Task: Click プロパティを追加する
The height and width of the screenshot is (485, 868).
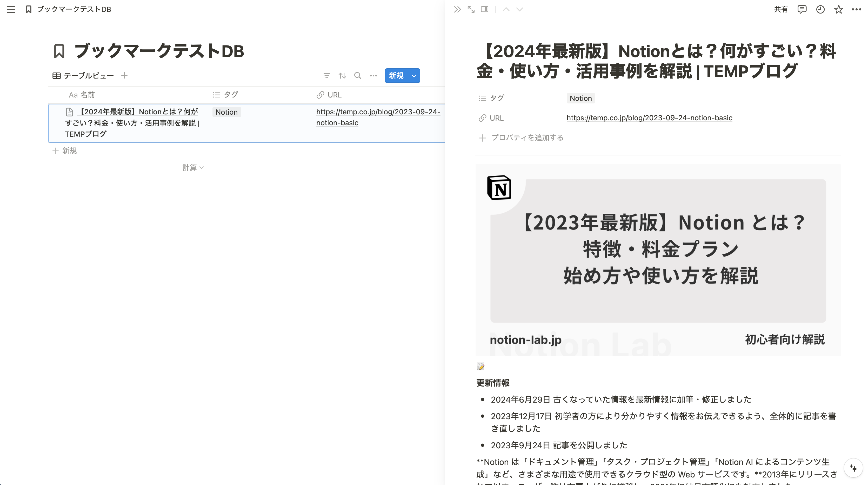Action: click(x=521, y=137)
